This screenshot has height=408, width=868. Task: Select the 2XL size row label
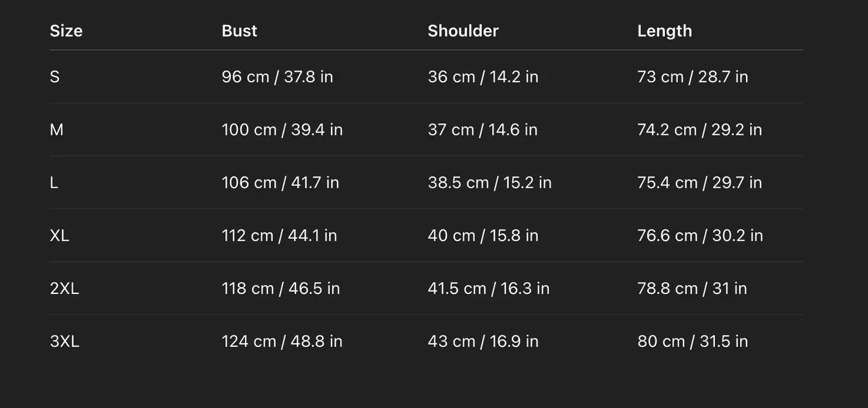click(64, 288)
